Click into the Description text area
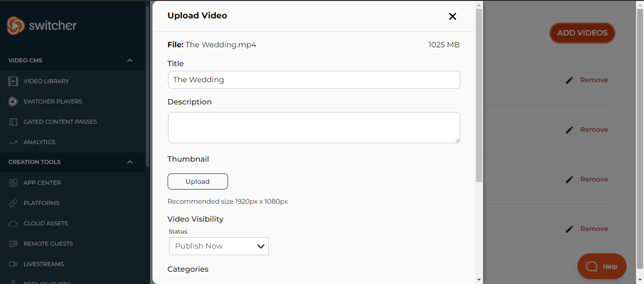The image size is (644, 284). coord(314,128)
